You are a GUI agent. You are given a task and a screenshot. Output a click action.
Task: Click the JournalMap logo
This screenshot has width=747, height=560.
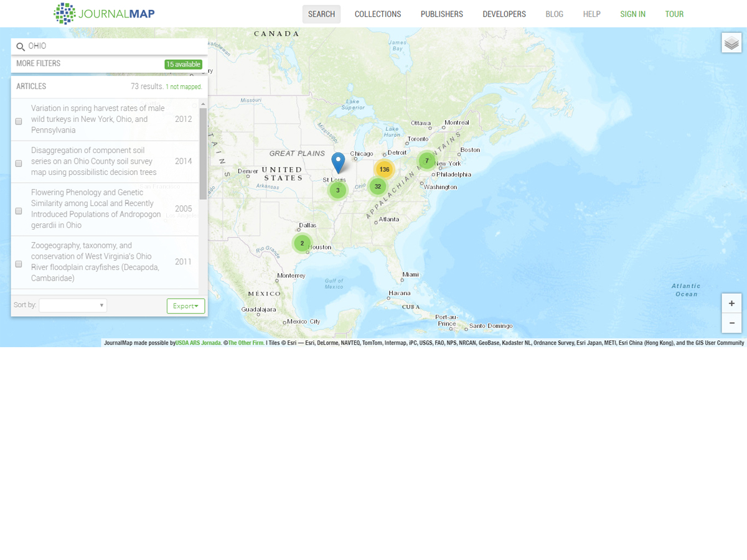[x=104, y=14]
